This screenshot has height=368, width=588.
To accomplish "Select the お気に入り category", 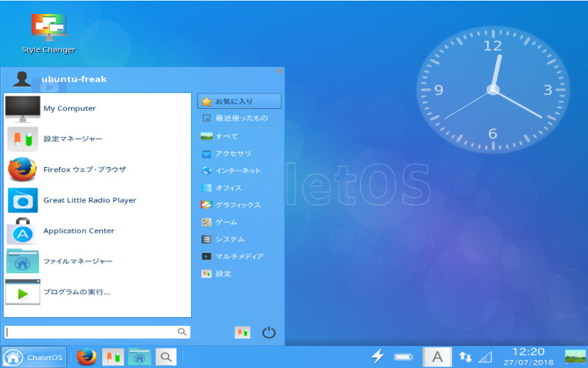I will 240,102.
